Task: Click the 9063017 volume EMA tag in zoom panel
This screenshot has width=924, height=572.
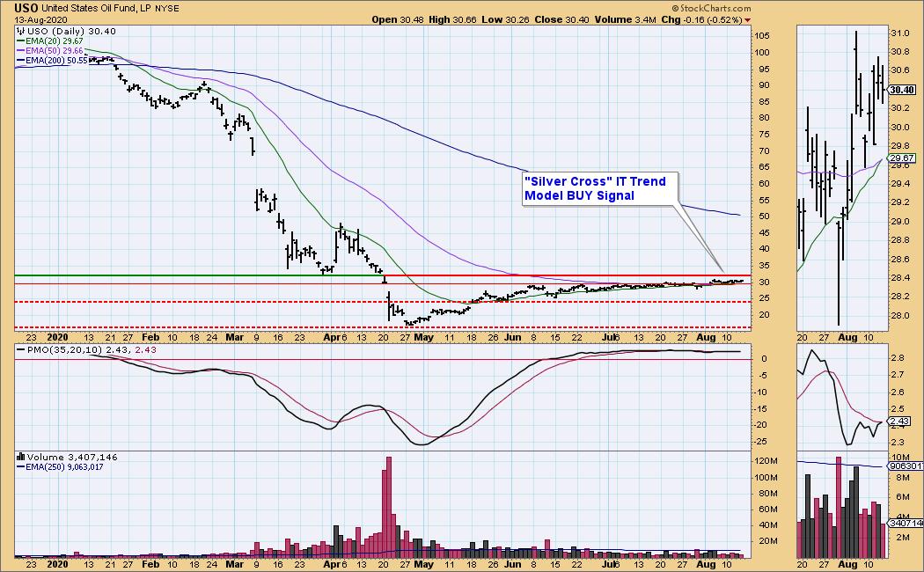Action: coord(906,466)
